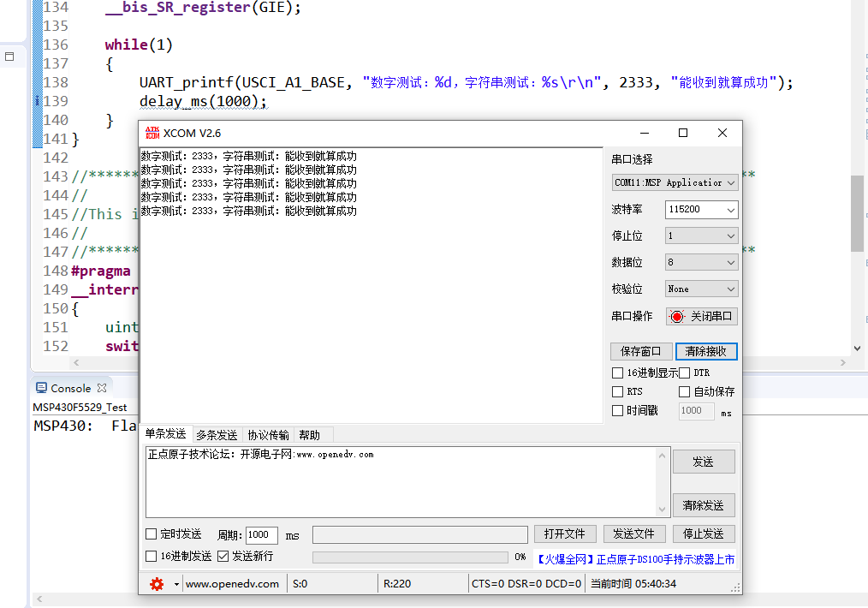Click 打开文件 button

(565, 533)
